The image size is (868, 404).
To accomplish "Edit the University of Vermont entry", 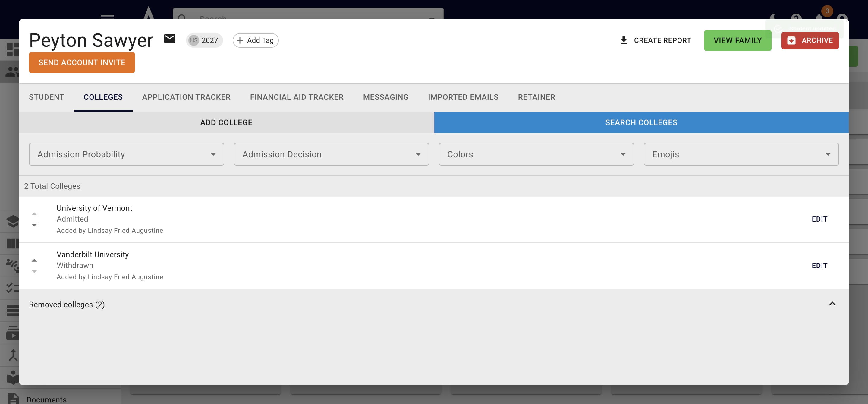I will coord(819,219).
